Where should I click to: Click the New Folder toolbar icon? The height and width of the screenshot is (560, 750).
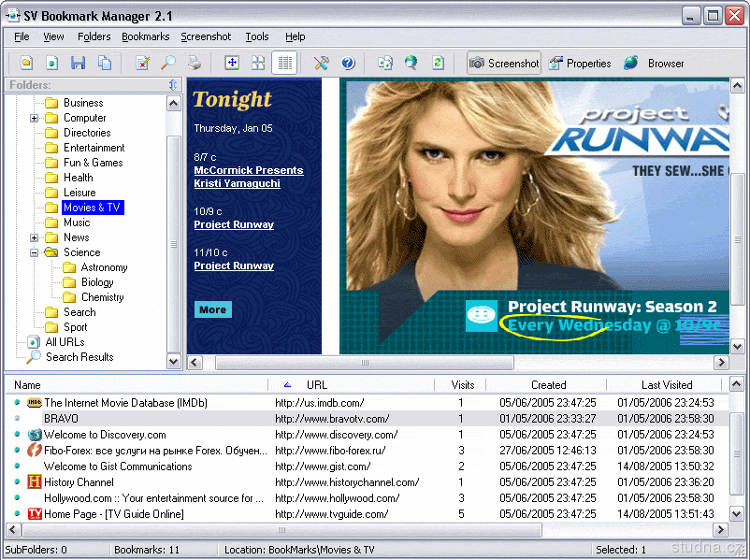[27, 64]
